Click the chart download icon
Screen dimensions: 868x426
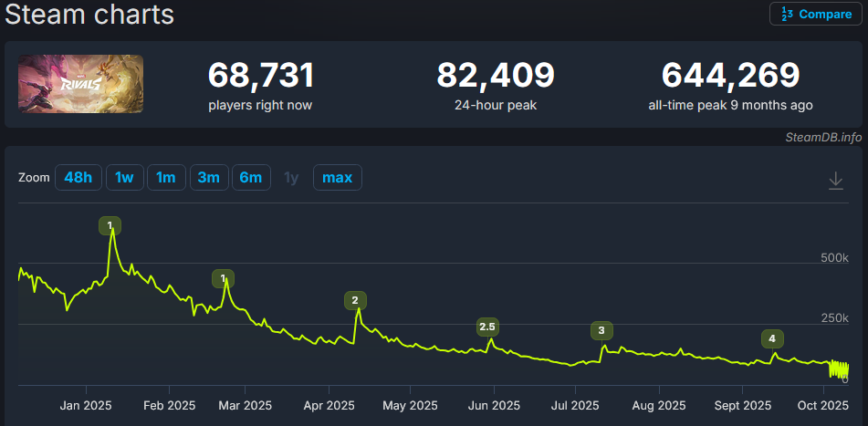[835, 181]
